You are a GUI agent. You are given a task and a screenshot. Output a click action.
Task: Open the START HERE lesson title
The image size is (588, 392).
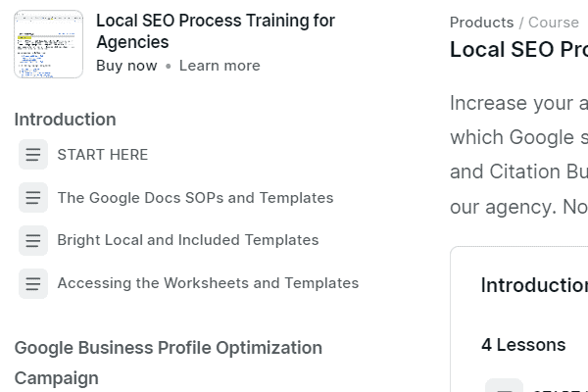(103, 155)
